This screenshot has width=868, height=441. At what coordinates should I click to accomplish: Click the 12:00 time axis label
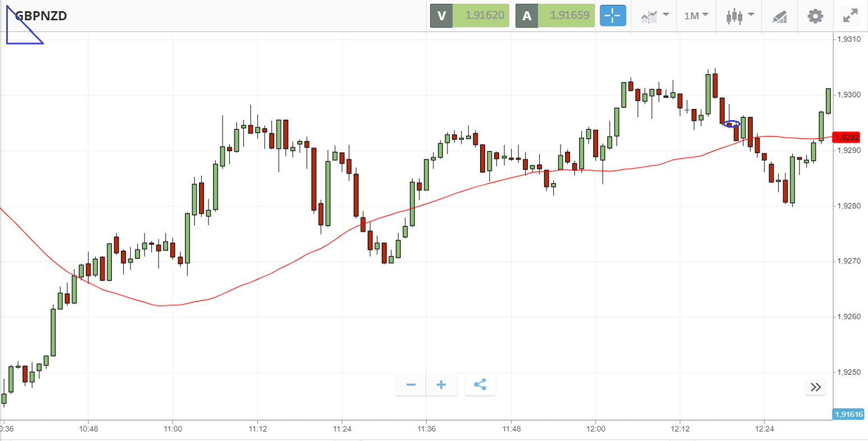coord(595,429)
